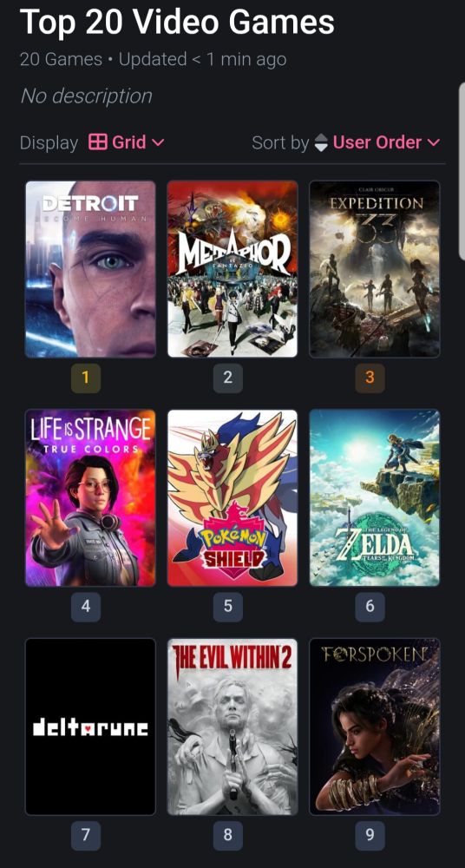Image resolution: width=465 pixels, height=868 pixels.
Task: Click the bronze rank 3 badge
Action: click(370, 378)
